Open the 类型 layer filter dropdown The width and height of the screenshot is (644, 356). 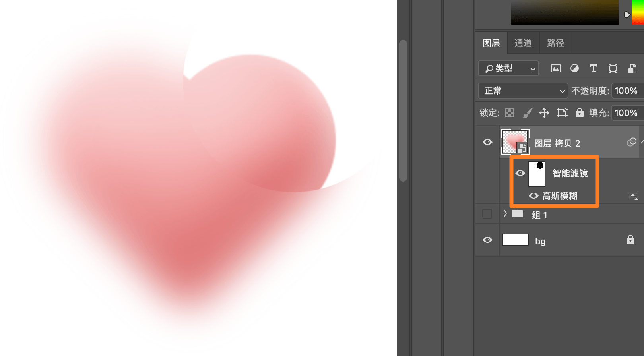coord(508,68)
